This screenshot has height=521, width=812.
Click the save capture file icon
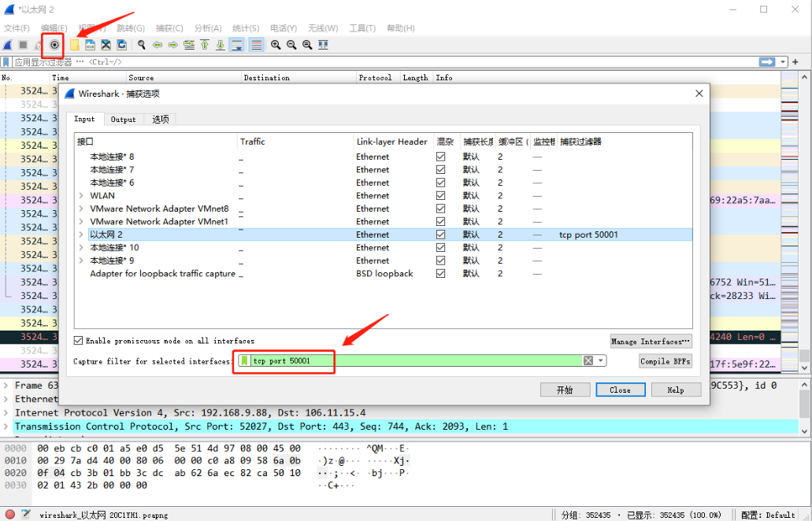click(x=90, y=45)
